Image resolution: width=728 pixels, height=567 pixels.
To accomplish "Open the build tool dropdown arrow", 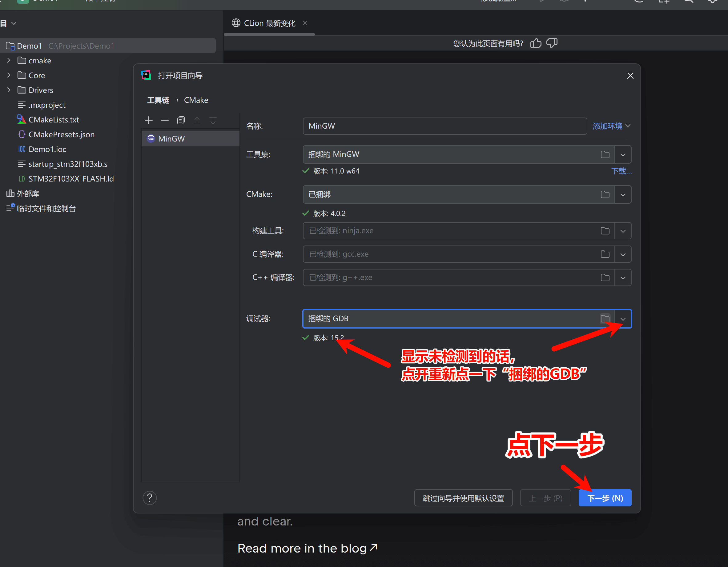I will [x=623, y=231].
